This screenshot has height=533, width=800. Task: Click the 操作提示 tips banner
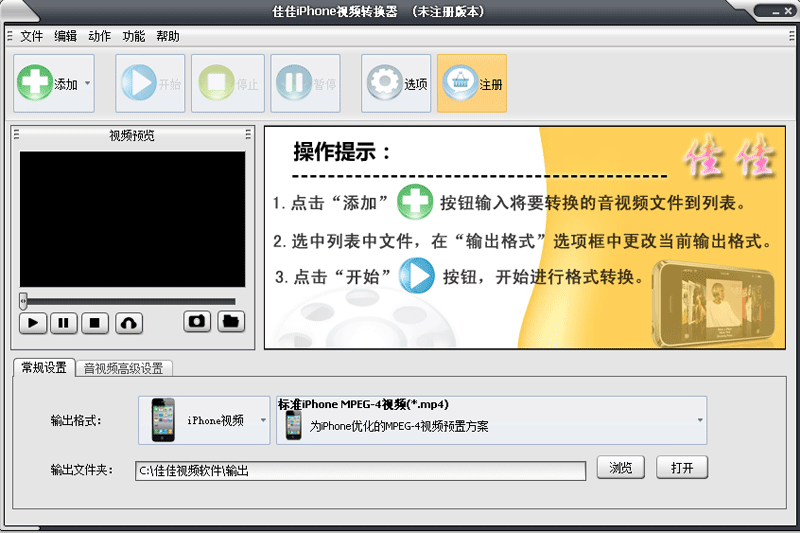tap(524, 238)
